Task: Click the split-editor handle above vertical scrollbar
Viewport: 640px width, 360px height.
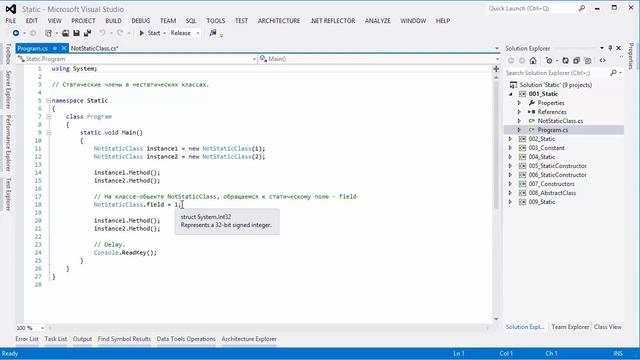Action: pos(496,69)
